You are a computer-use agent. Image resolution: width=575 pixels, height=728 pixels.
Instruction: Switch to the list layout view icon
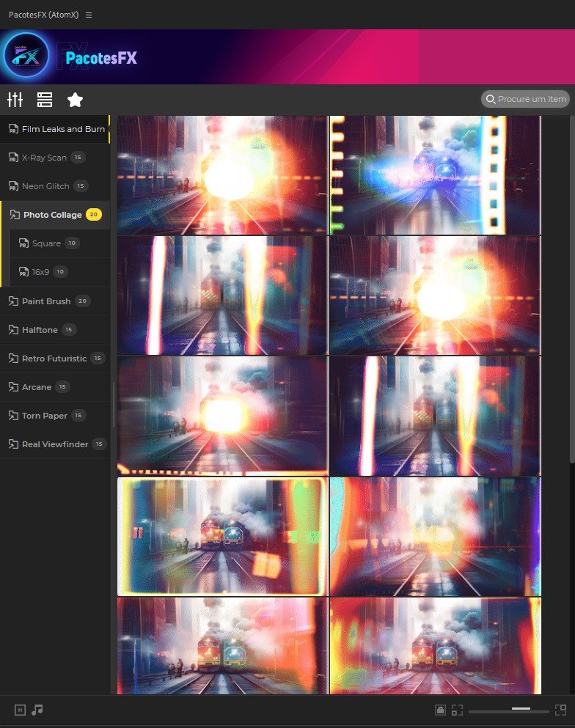[45, 100]
